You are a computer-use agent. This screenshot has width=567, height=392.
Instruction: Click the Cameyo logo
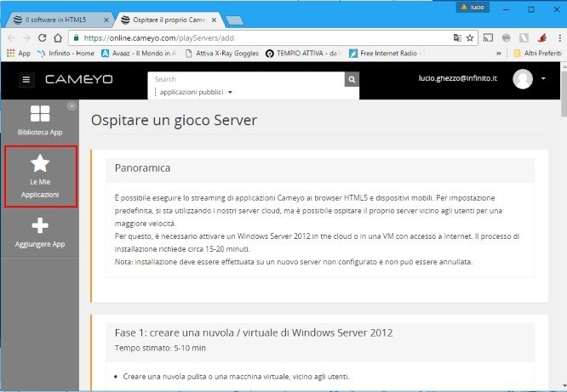click(x=78, y=80)
